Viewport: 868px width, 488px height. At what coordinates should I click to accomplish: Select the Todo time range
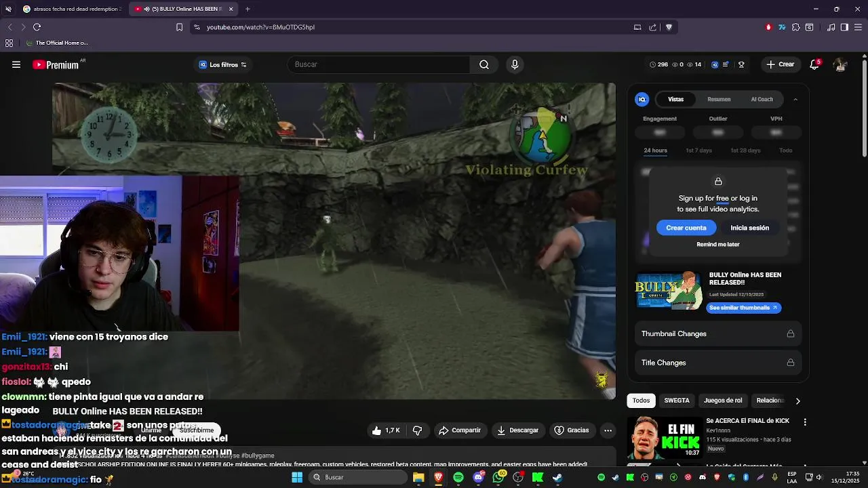click(785, 150)
